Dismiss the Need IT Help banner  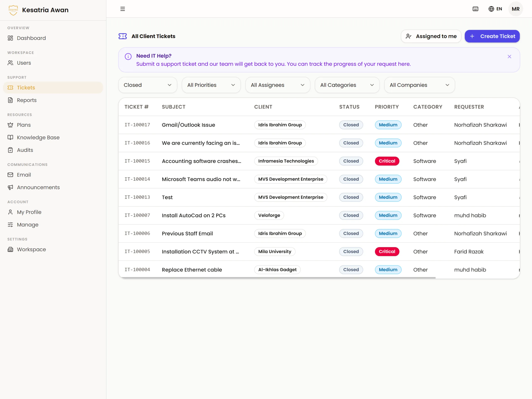[x=509, y=57]
